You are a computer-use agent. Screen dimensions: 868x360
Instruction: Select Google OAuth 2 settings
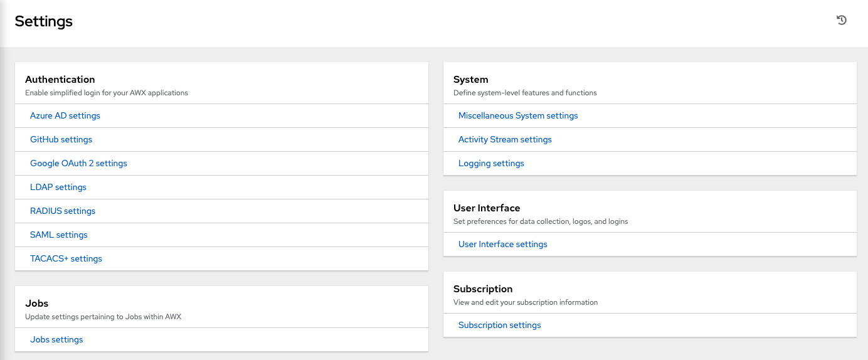(x=78, y=163)
